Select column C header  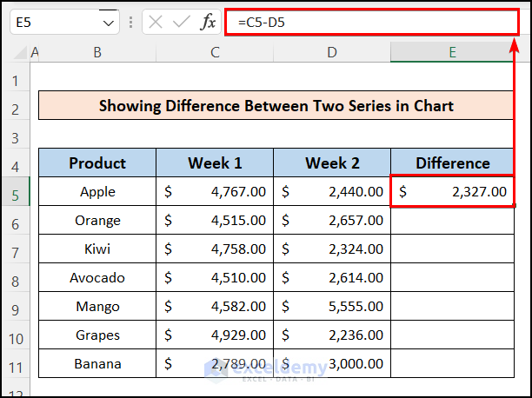coord(215,53)
